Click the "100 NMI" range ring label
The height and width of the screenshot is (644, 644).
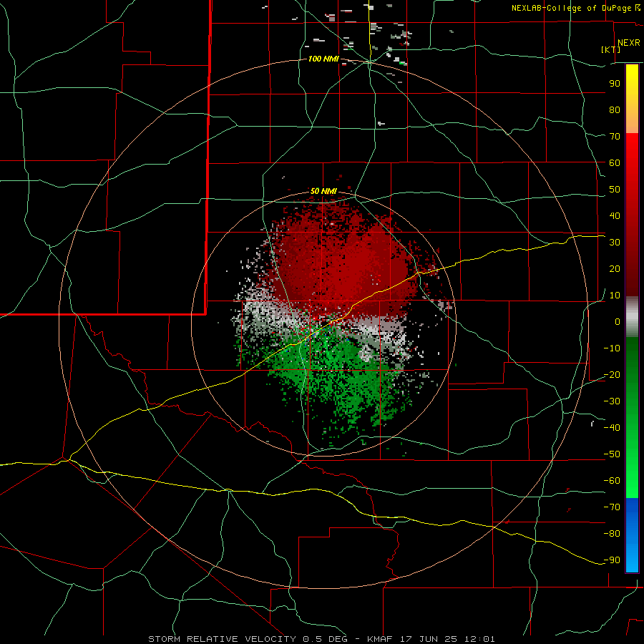[323, 59]
